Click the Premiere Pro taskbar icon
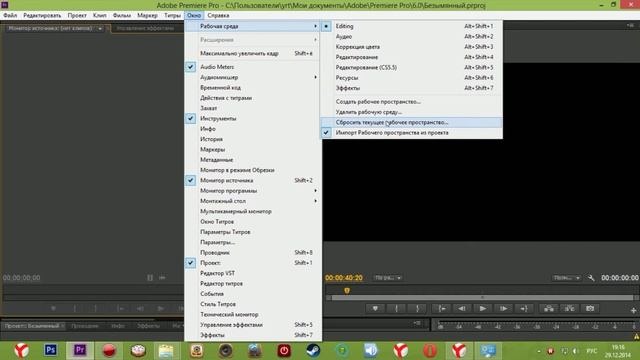 tap(80, 350)
